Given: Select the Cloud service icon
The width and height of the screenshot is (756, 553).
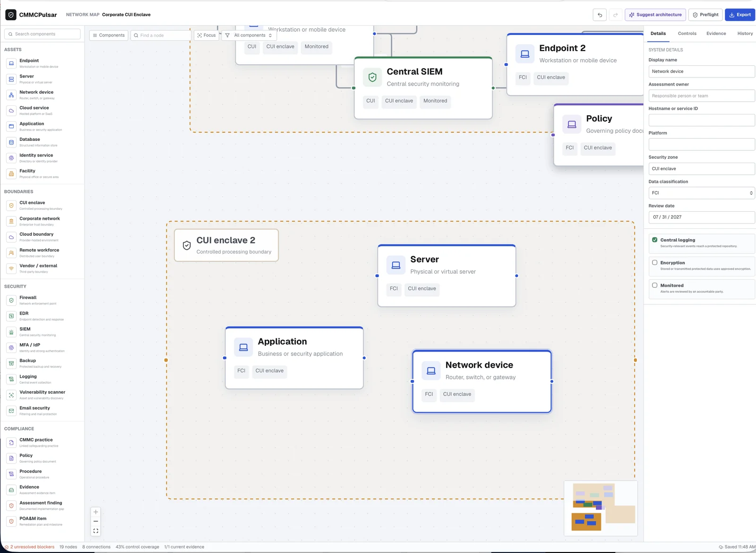Looking at the screenshot, I should pos(11,111).
